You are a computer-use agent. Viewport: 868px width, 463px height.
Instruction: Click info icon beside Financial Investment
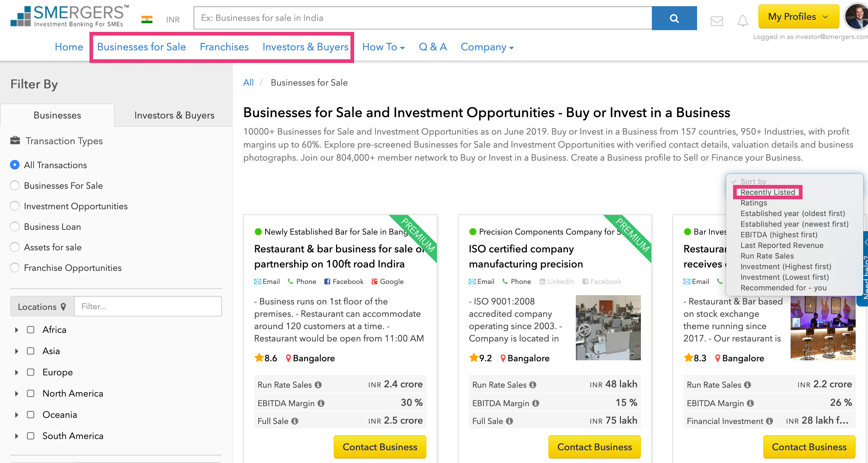pyautogui.click(x=770, y=421)
